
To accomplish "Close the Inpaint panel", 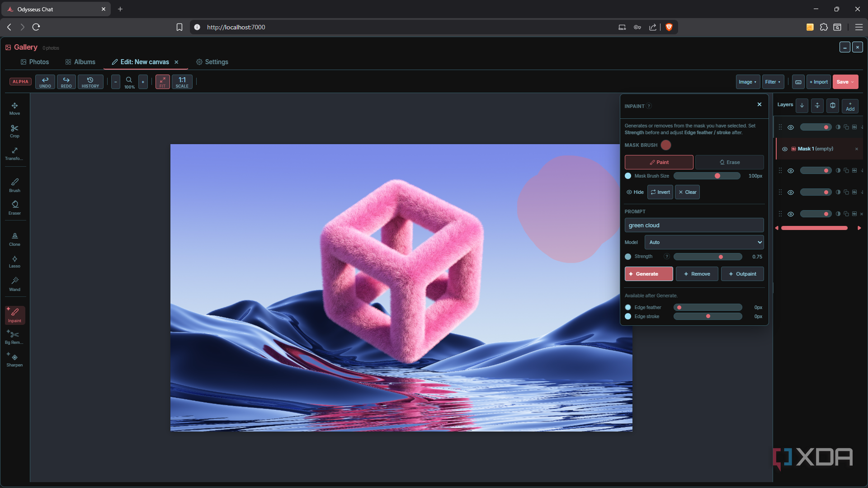I will (759, 104).
